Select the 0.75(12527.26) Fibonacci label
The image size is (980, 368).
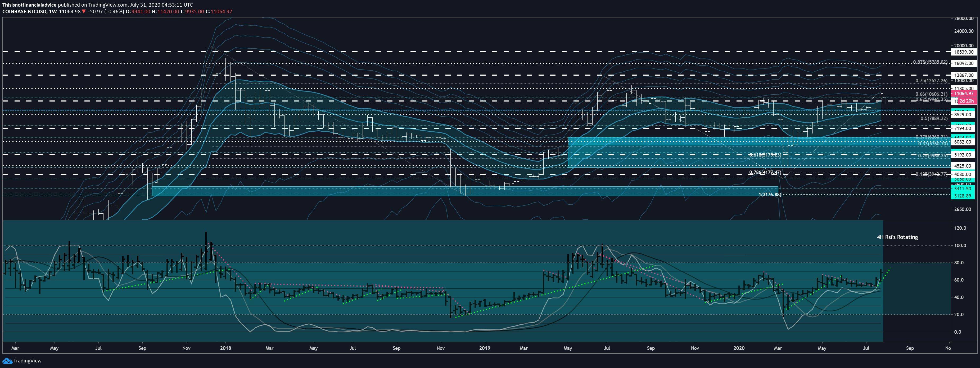931,81
